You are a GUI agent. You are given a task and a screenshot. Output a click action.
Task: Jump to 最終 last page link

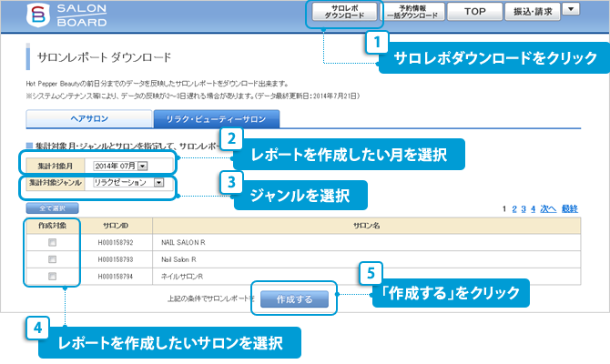click(x=570, y=209)
